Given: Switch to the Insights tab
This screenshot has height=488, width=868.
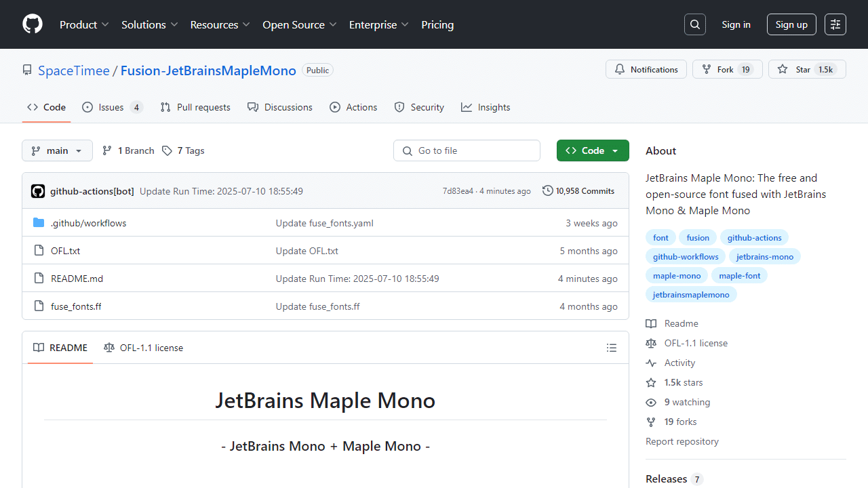Looking at the screenshot, I should pyautogui.click(x=486, y=107).
